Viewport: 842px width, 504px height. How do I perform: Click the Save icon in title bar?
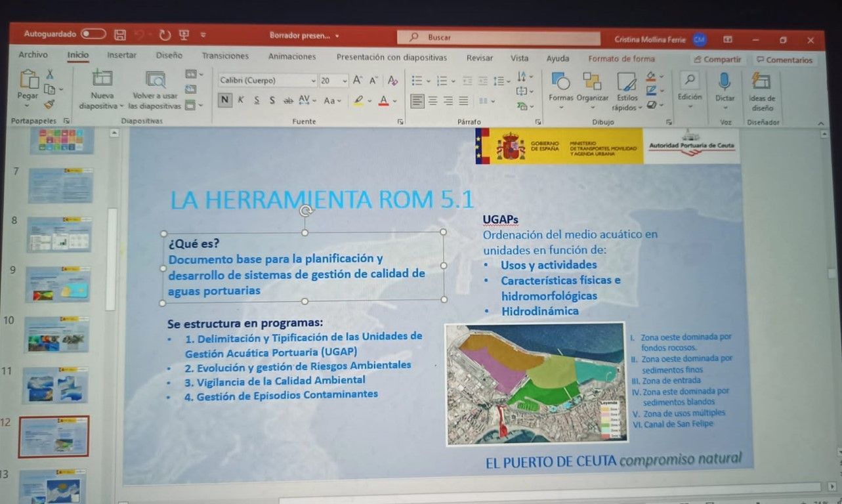pyautogui.click(x=120, y=35)
